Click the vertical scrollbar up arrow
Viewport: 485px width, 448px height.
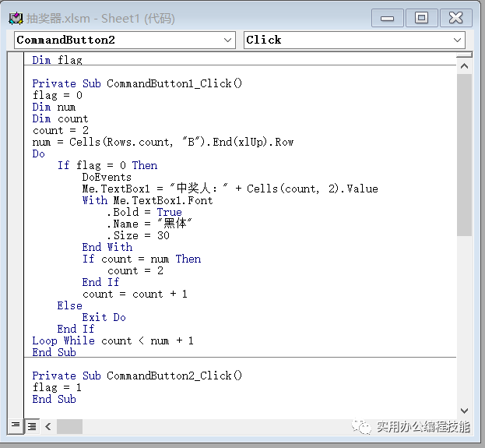click(x=464, y=66)
